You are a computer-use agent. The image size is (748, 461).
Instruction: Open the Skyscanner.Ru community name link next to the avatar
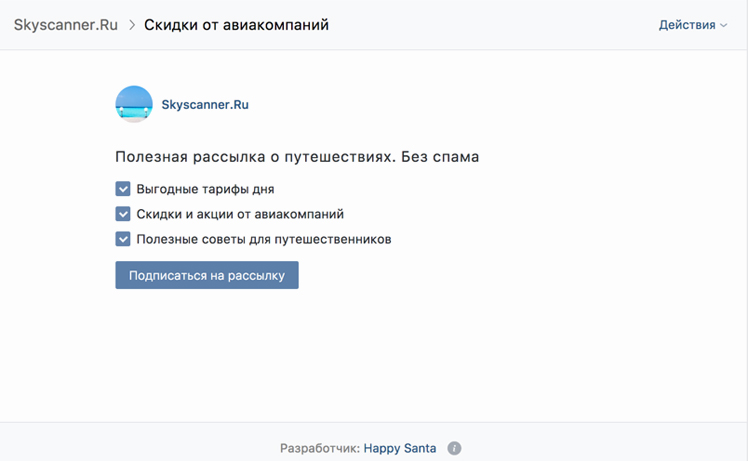(x=205, y=105)
